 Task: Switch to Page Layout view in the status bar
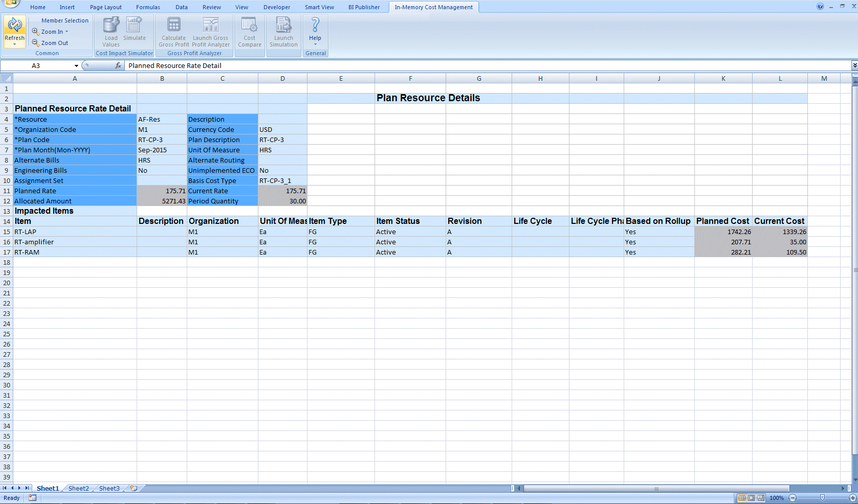[x=751, y=498]
